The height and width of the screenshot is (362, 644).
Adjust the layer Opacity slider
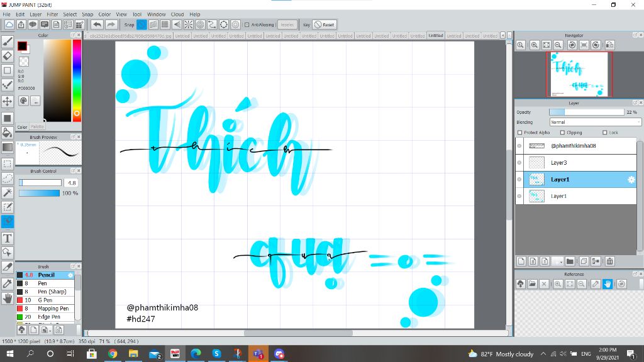pyautogui.click(x=587, y=112)
